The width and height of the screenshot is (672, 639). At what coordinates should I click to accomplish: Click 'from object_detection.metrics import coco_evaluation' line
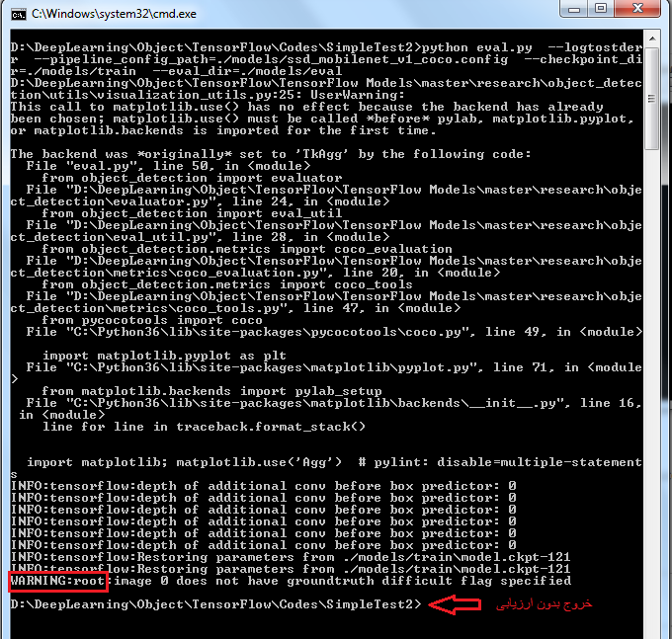[x=247, y=249]
